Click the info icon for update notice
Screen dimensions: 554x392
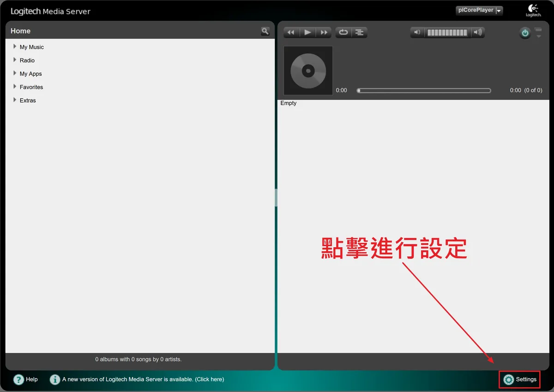coord(55,380)
